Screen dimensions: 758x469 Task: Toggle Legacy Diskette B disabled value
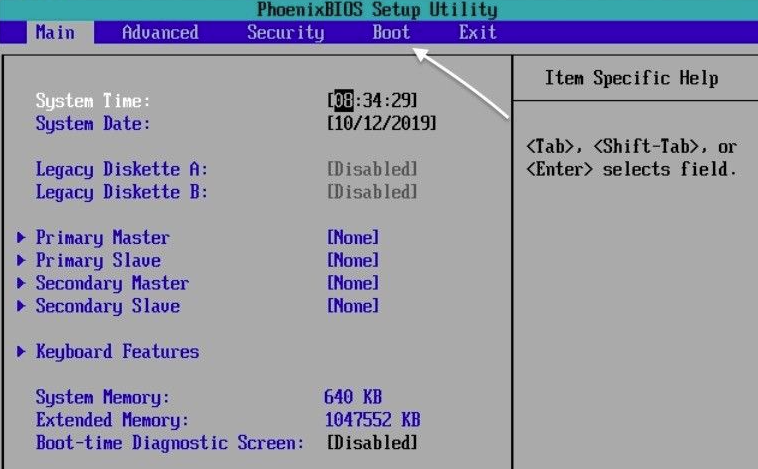372,192
